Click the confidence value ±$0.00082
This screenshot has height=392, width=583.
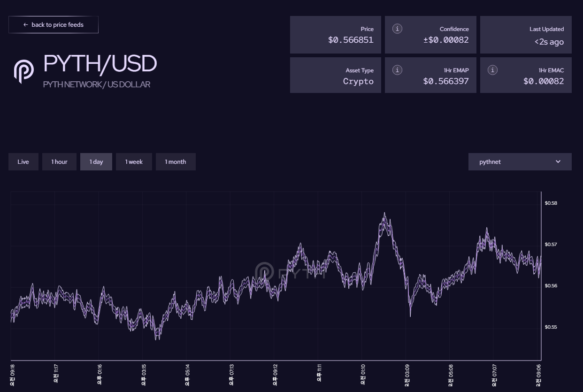[446, 40]
